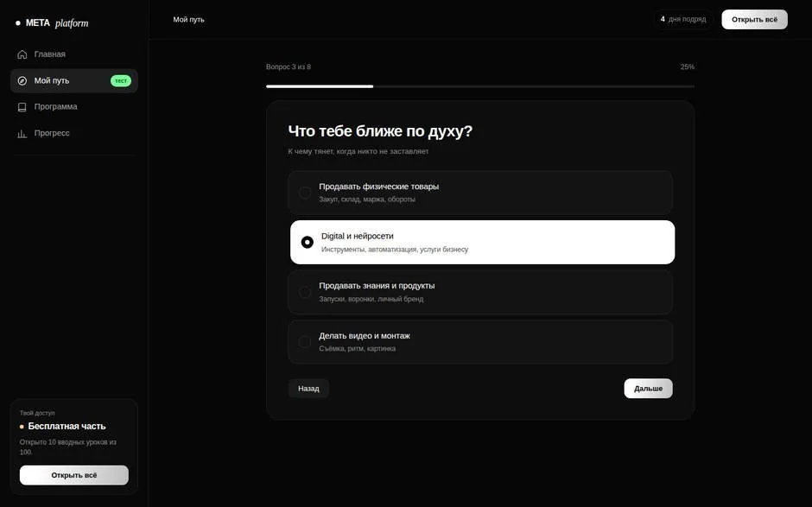This screenshot has height=507, width=812.
Task: Click the question heading Что тебе ближе по духу?
Action: 380,131
